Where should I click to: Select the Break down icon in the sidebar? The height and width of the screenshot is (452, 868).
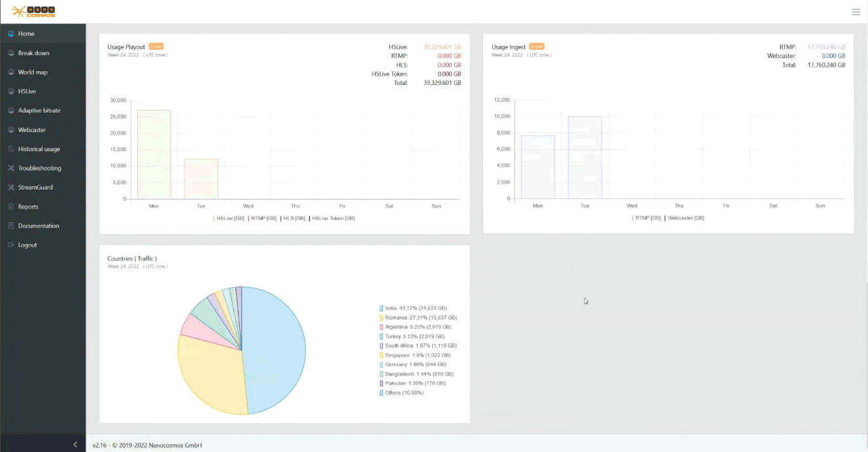point(12,52)
